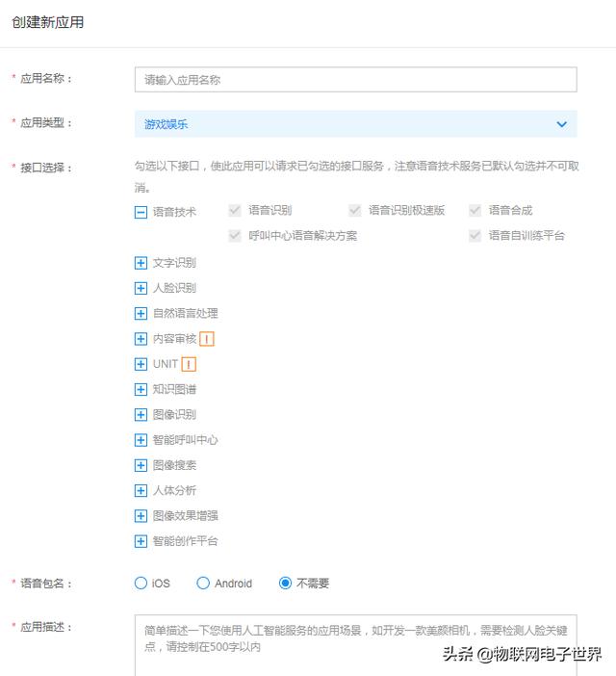Click the 智能创作平台 label text

[x=185, y=541]
